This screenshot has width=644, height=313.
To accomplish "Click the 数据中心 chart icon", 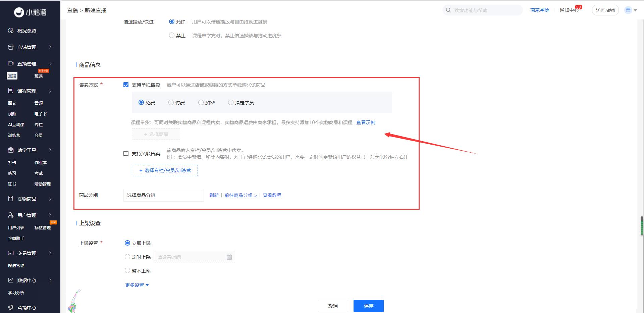I will tap(11, 280).
